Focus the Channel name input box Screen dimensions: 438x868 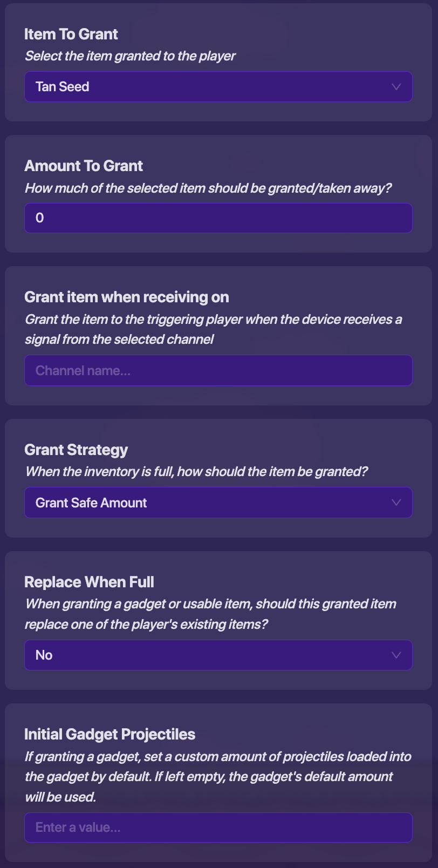coord(218,370)
